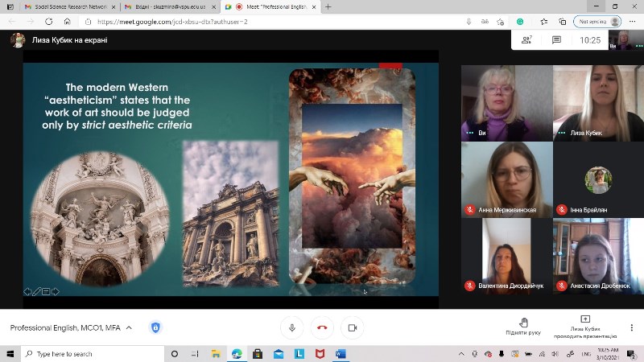Open Meet more options three-dot menu

click(x=632, y=327)
